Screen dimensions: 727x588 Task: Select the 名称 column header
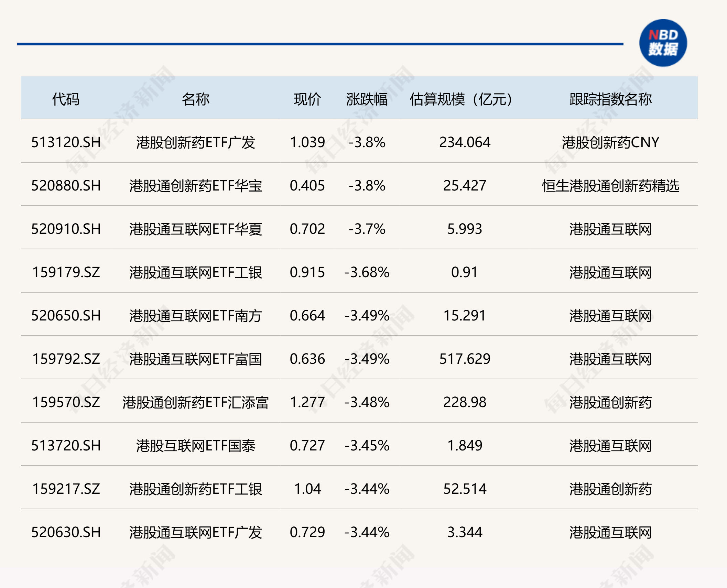(196, 99)
